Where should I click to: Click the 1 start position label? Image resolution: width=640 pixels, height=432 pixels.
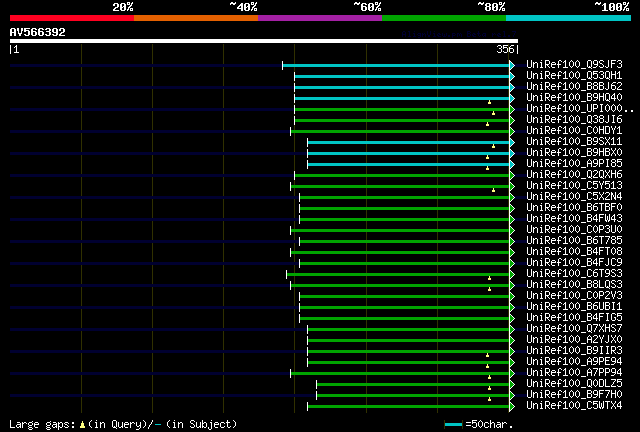16,50
